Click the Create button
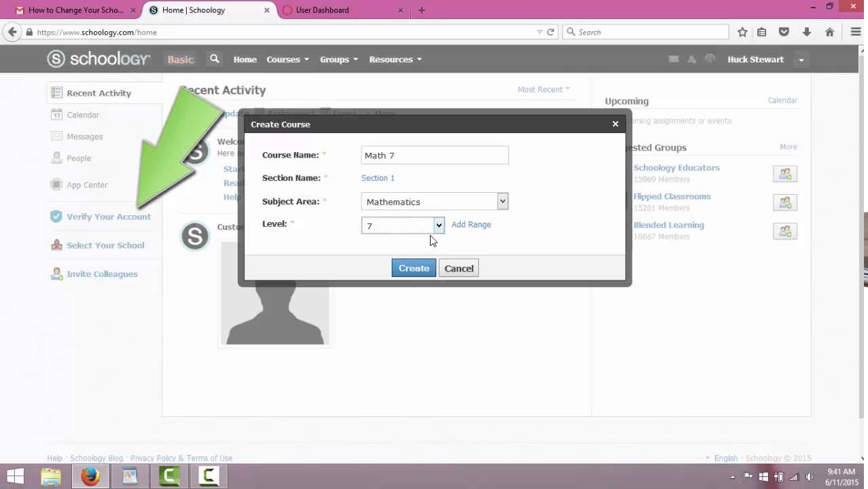The width and height of the screenshot is (868, 489). tap(414, 268)
